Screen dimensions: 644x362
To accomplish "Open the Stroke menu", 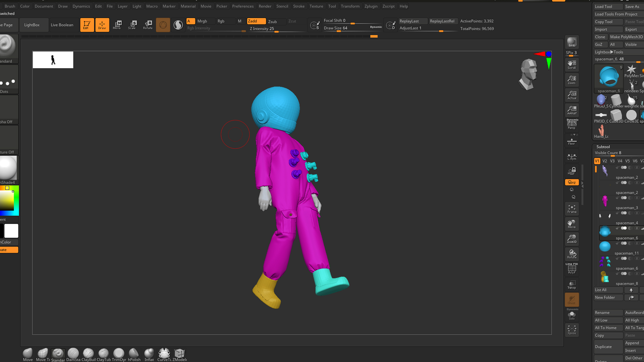I will pyautogui.click(x=299, y=6).
